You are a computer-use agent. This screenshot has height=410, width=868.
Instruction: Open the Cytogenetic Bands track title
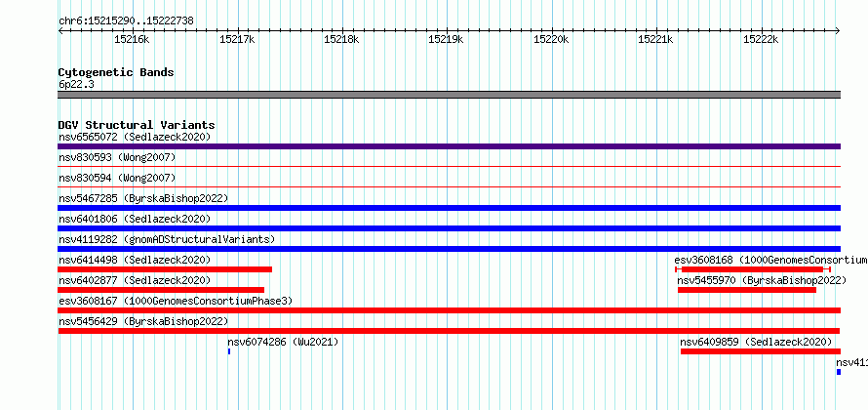[116, 72]
